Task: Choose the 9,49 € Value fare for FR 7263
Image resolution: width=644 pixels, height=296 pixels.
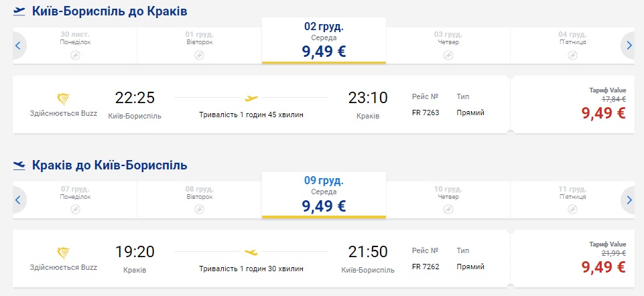Action: click(x=602, y=113)
